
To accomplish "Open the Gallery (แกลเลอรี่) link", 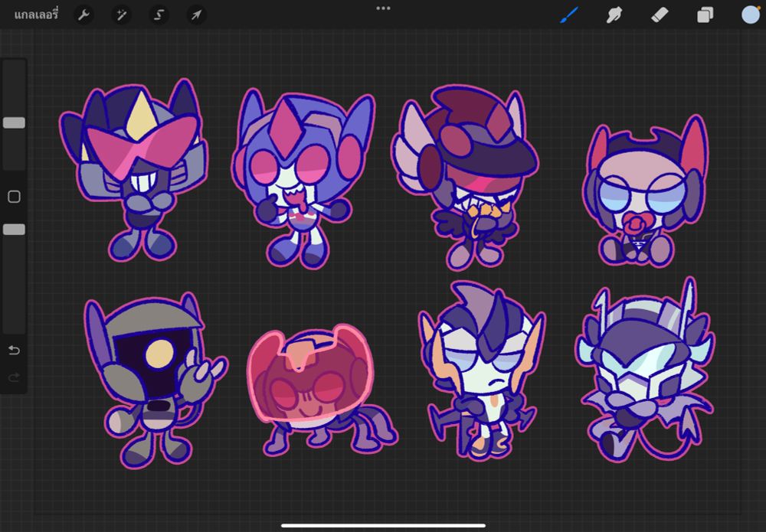I will (x=36, y=15).
